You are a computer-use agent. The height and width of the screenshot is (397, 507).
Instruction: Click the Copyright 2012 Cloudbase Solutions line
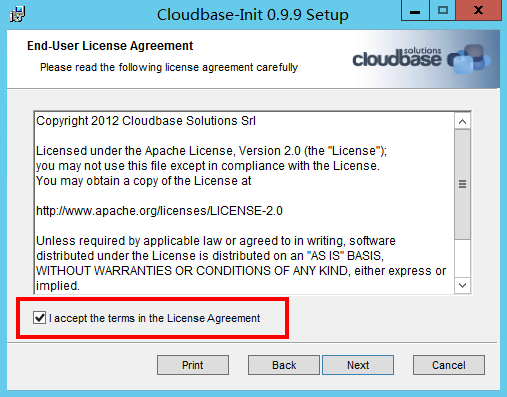[x=146, y=121]
